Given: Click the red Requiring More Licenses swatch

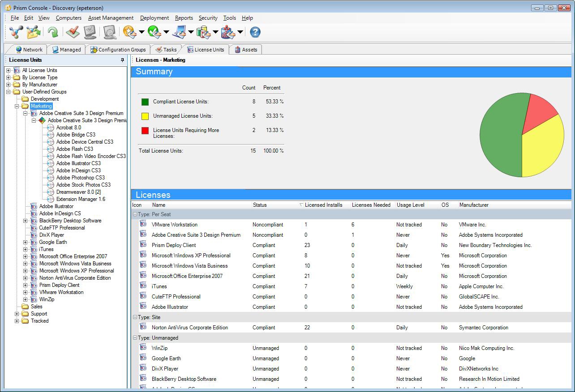Looking at the screenshot, I should tap(145, 131).
